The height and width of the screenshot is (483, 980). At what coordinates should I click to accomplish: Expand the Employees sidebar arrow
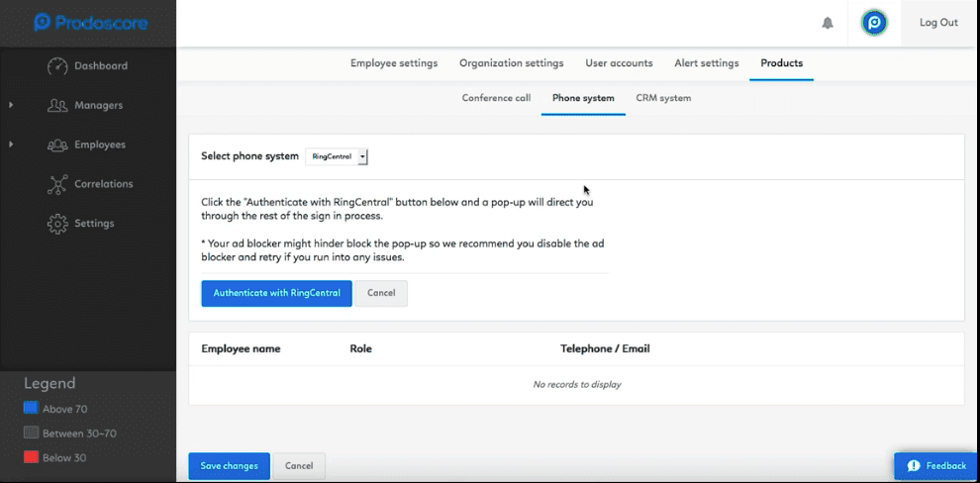tap(11, 145)
